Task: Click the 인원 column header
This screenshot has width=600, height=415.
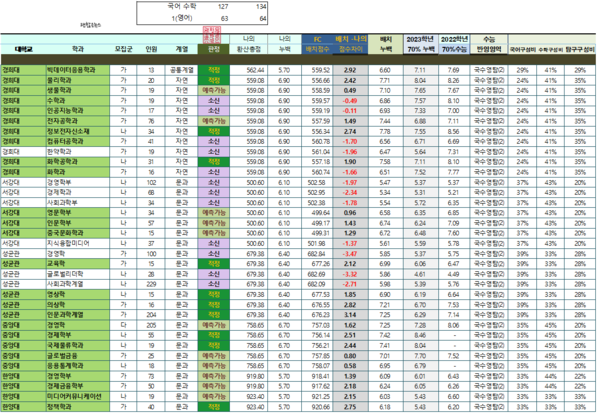Action: pos(152,49)
